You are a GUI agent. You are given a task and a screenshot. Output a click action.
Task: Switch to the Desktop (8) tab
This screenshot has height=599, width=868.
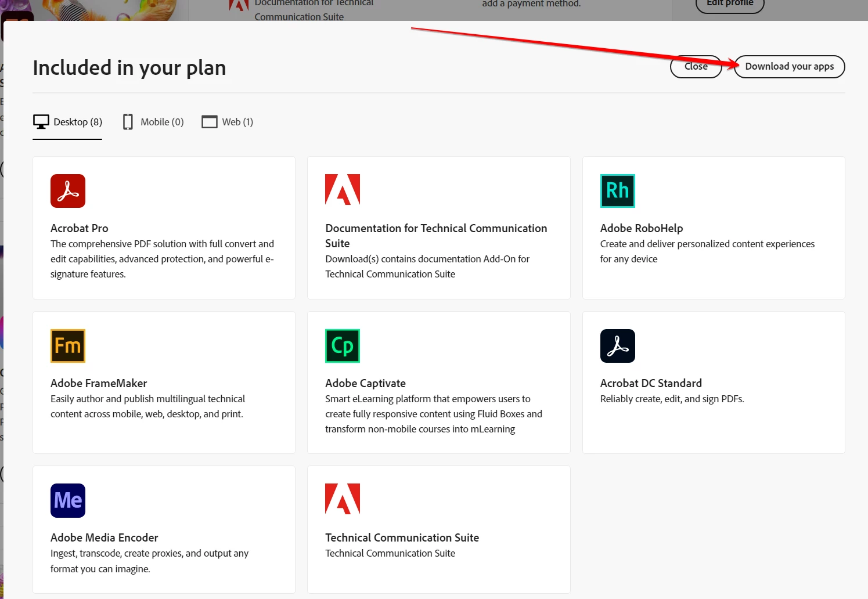(67, 122)
